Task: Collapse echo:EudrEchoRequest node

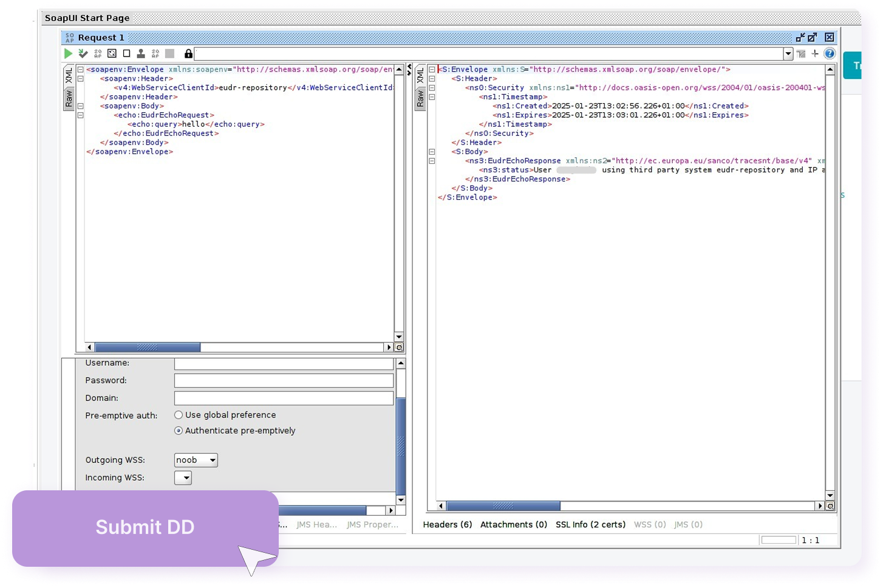Action: [x=80, y=115]
